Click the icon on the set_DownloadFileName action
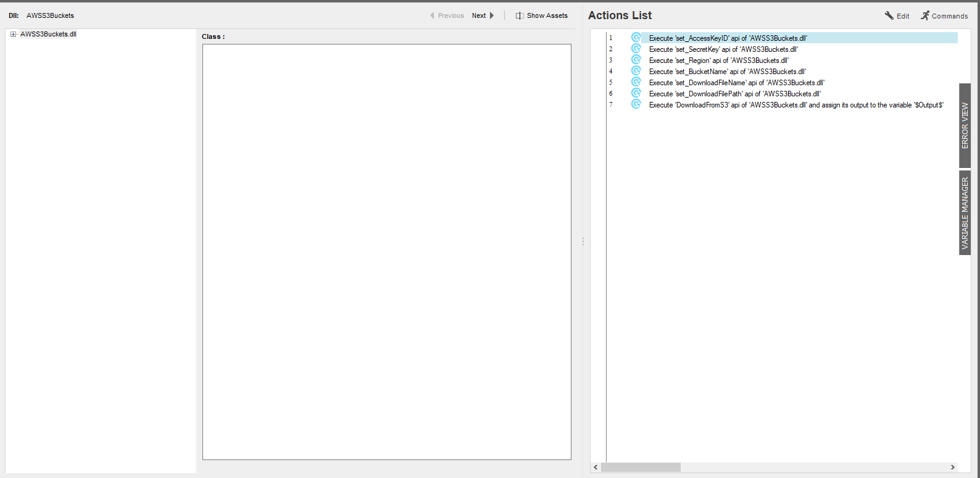Screen dimensions: 980x478 coord(636,82)
